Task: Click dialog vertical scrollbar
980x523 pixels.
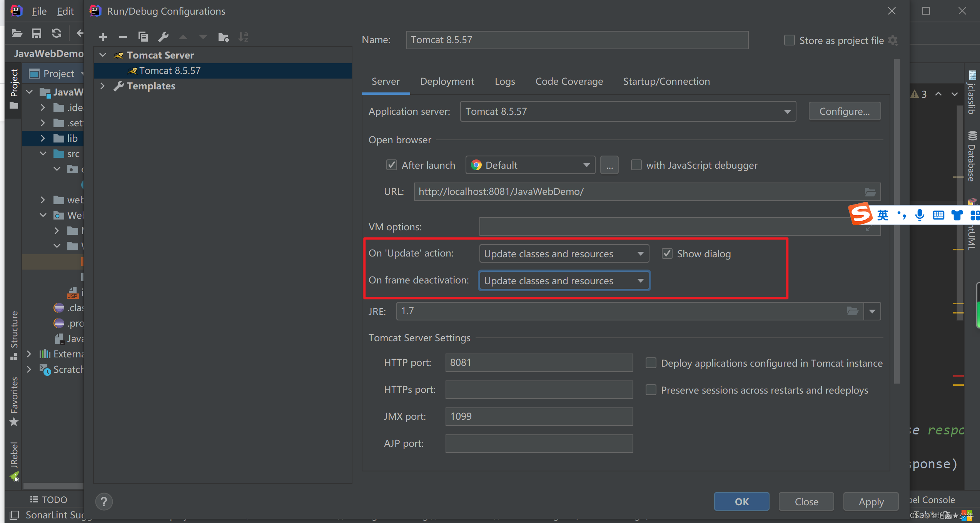Action: pyautogui.click(x=897, y=221)
